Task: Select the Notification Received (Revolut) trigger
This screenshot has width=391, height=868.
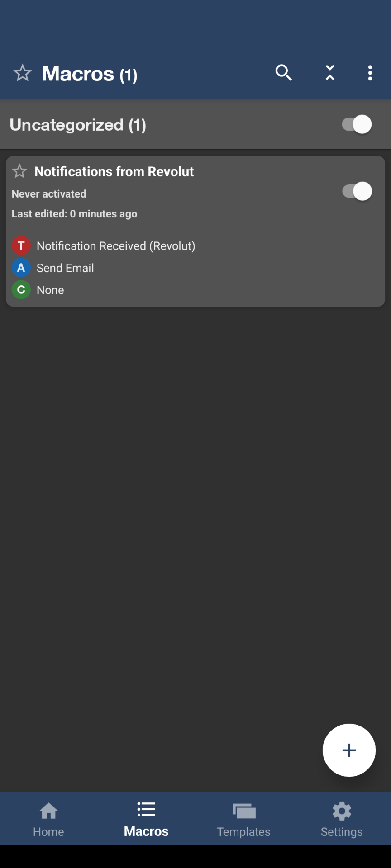Action: click(x=116, y=246)
